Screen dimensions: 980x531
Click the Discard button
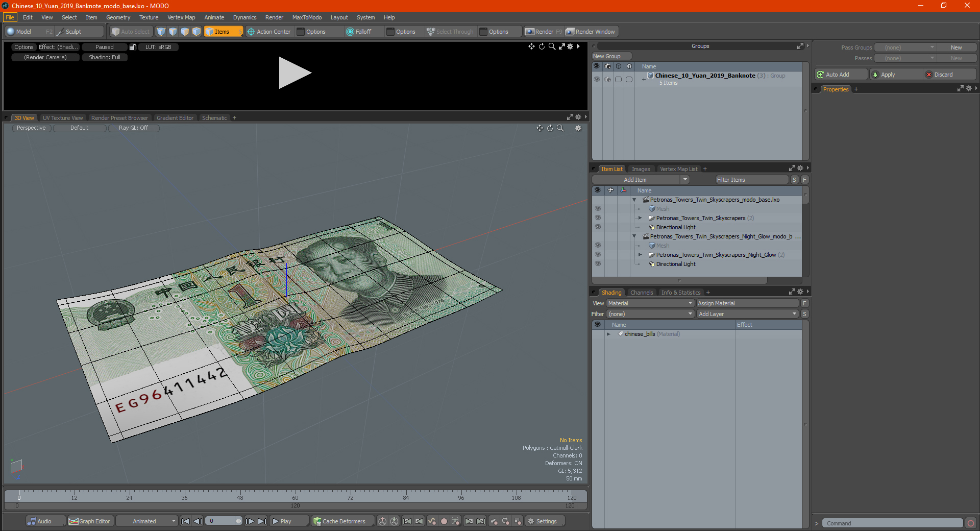click(950, 75)
